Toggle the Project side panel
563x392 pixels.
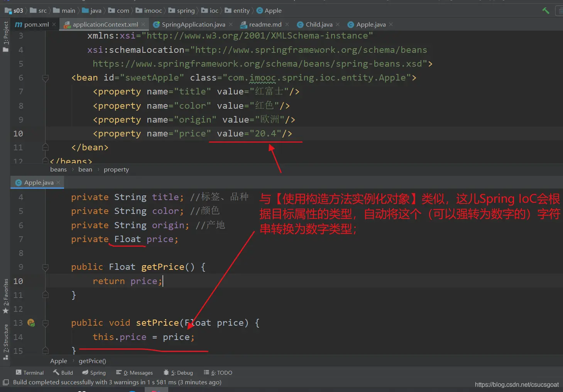click(5, 37)
